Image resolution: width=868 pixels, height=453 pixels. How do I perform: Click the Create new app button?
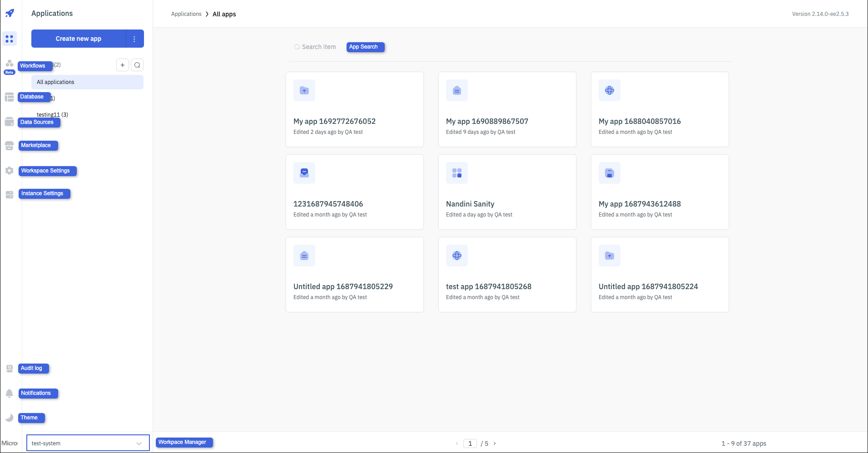(79, 39)
